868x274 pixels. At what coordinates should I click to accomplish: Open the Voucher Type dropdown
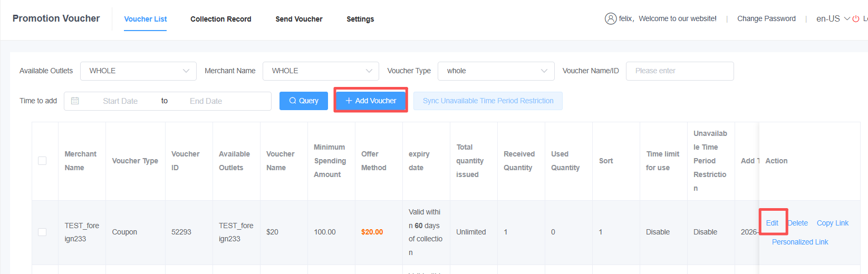(496, 71)
